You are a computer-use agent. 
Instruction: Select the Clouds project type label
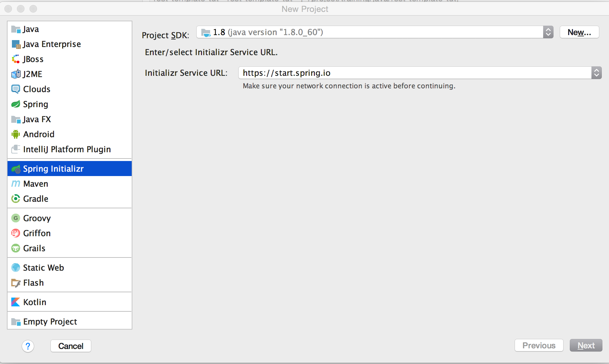[x=37, y=89]
